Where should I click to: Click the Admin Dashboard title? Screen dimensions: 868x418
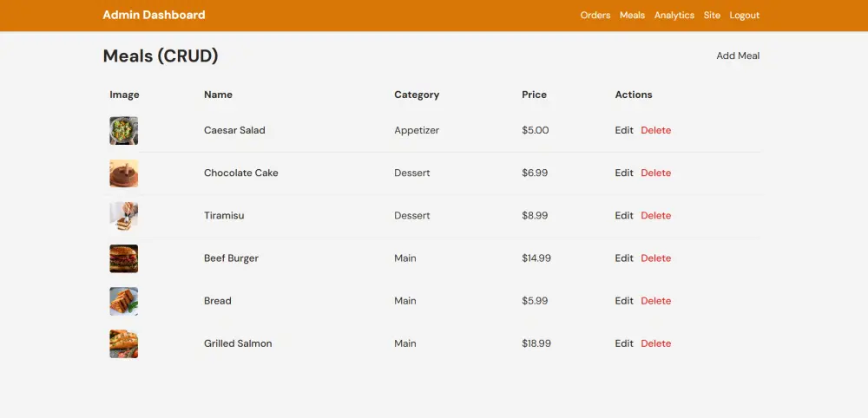[154, 15]
